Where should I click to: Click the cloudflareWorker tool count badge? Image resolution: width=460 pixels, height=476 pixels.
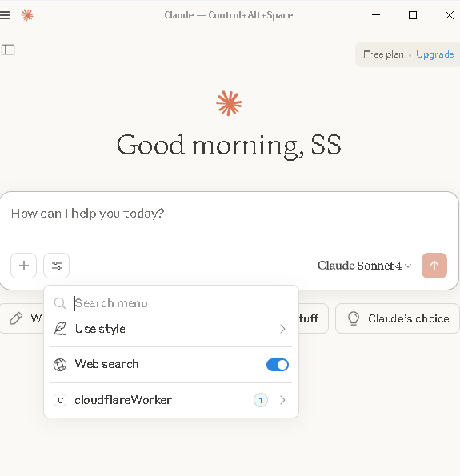click(261, 400)
